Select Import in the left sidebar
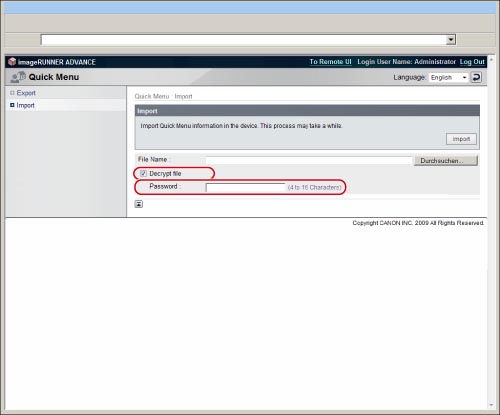 click(25, 105)
